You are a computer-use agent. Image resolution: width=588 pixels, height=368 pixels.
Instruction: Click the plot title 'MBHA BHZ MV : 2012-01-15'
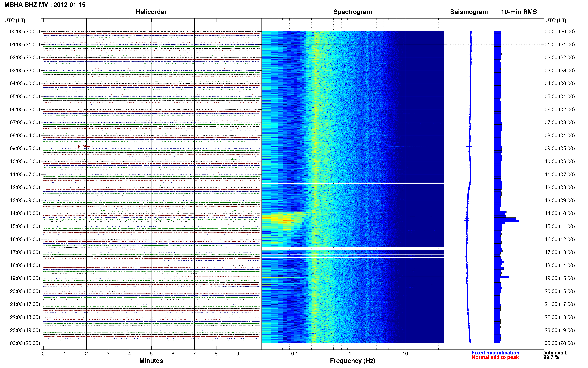[x=45, y=5]
